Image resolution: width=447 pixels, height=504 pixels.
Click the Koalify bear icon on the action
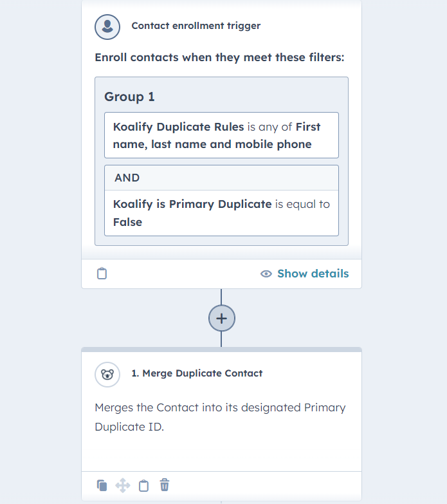(107, 374)
